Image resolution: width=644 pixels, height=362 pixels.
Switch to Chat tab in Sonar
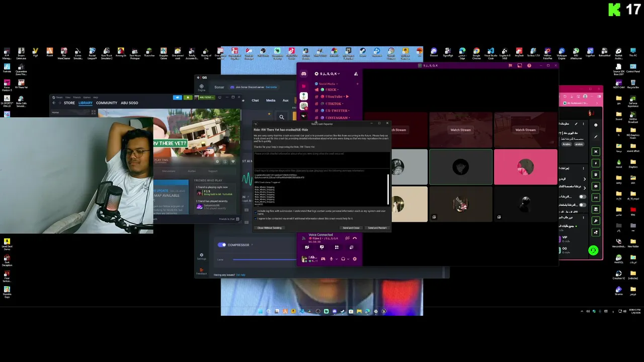tap(255, 100)
